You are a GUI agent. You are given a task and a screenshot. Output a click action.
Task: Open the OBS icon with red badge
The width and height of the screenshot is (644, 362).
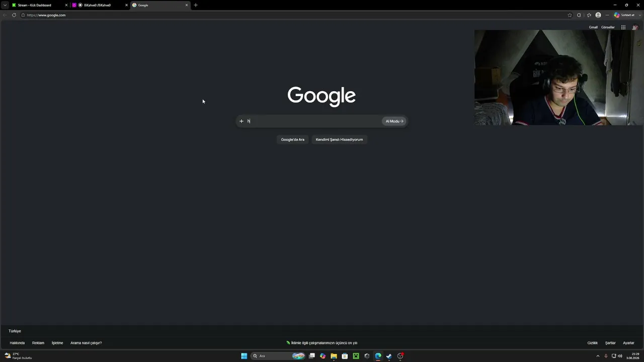(400, 356)
